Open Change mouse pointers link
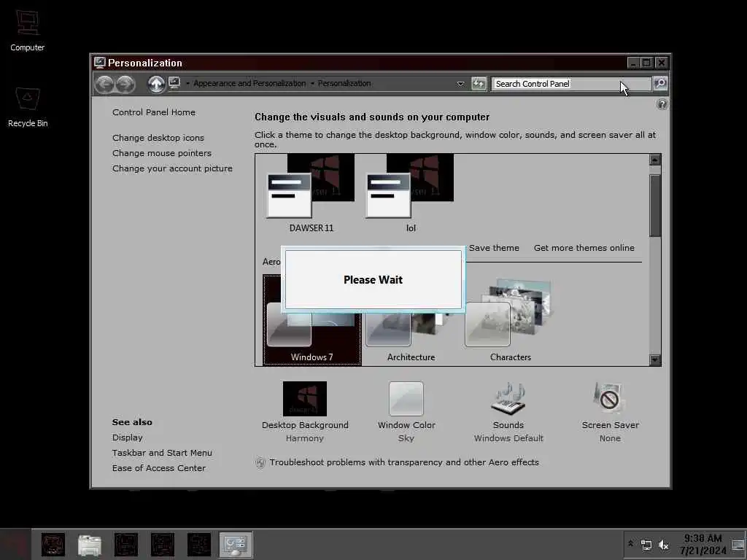The width and height of the screenshot is (747, 560). click(x=162, y=153)
